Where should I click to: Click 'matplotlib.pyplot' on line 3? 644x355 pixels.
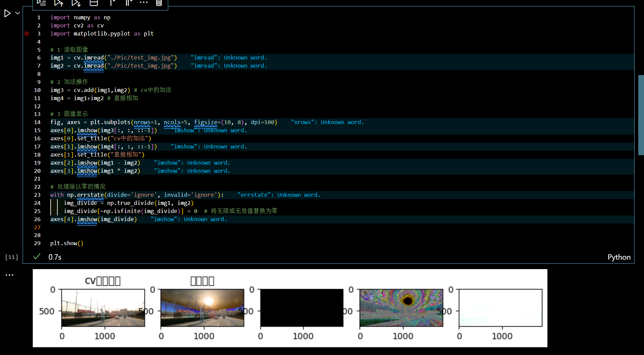point(102,33)
